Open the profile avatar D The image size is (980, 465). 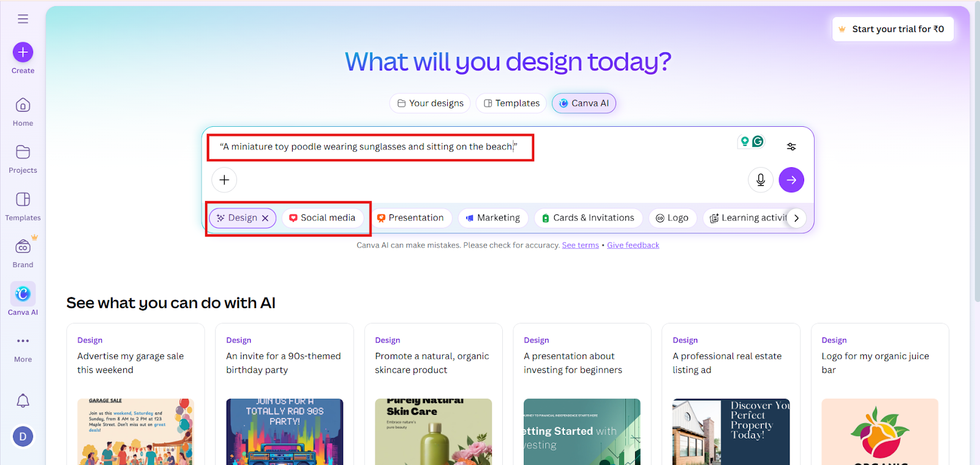pyautogui.click(x=23, y=437)
